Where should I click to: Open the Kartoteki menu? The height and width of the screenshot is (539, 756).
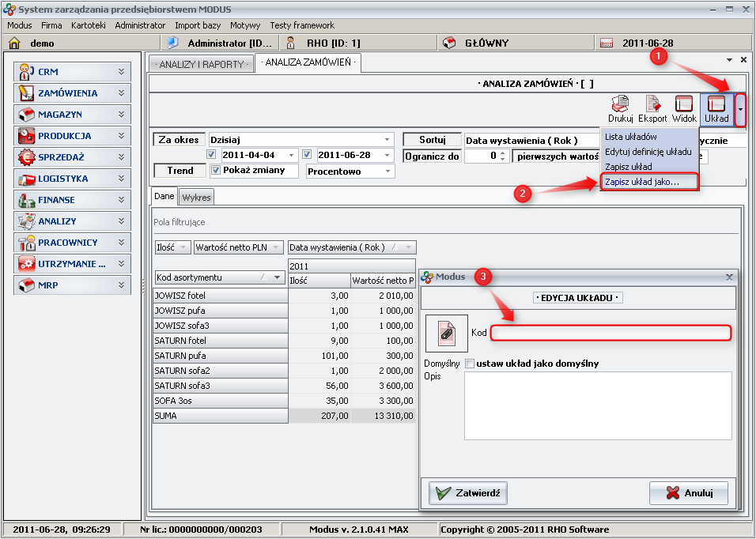(x=89, y=25)
